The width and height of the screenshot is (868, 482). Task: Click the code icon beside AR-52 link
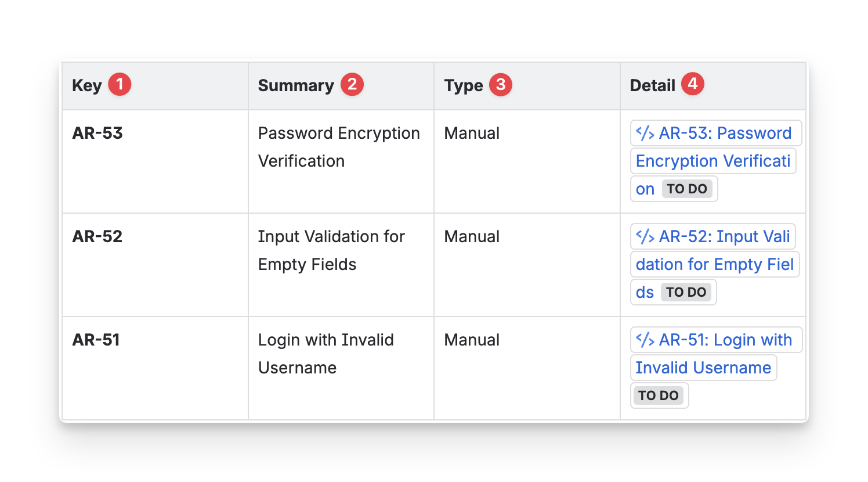point(645,236)
